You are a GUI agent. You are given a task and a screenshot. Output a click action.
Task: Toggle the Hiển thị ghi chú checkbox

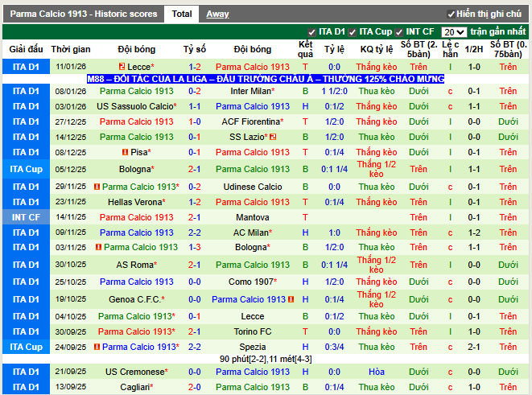tap(451, 14)
